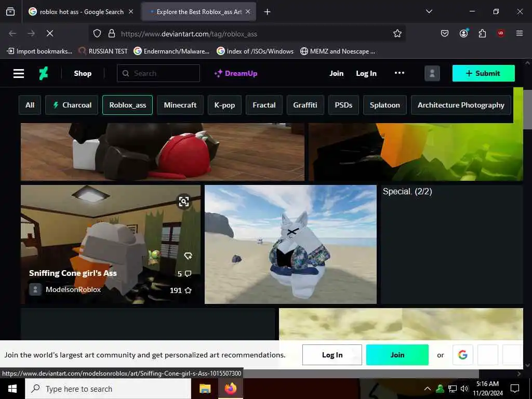Click the green Join button in banner

pyautogui.click(x=397, y=355)
